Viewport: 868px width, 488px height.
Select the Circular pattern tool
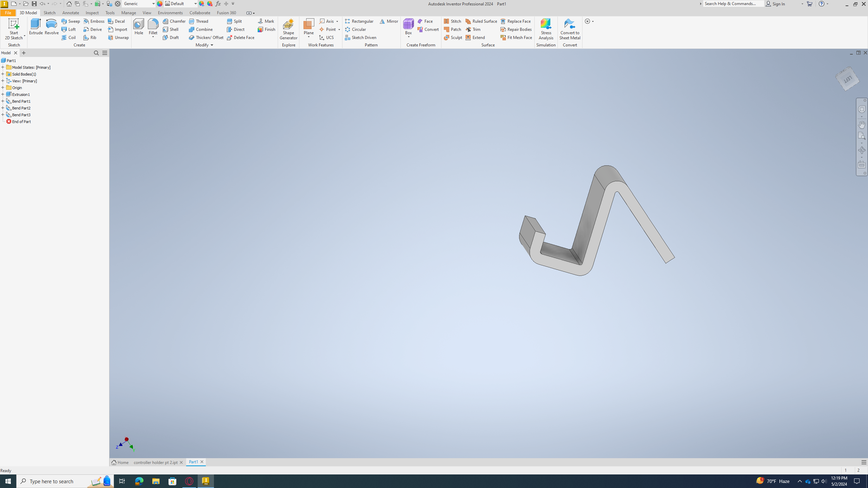coord(355,29)
